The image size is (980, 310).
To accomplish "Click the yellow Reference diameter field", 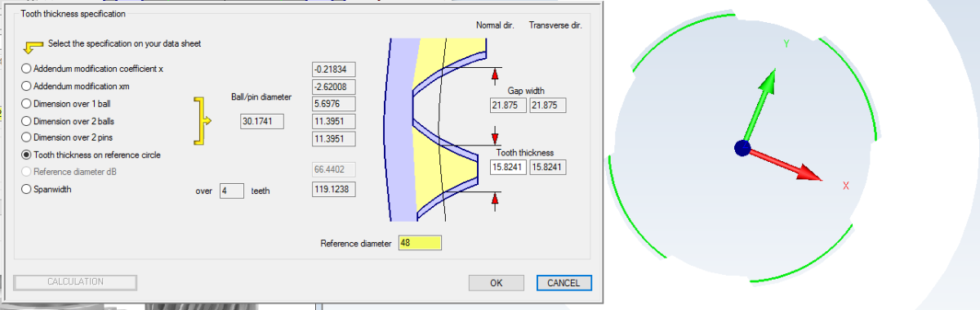I will pos(420,243).
